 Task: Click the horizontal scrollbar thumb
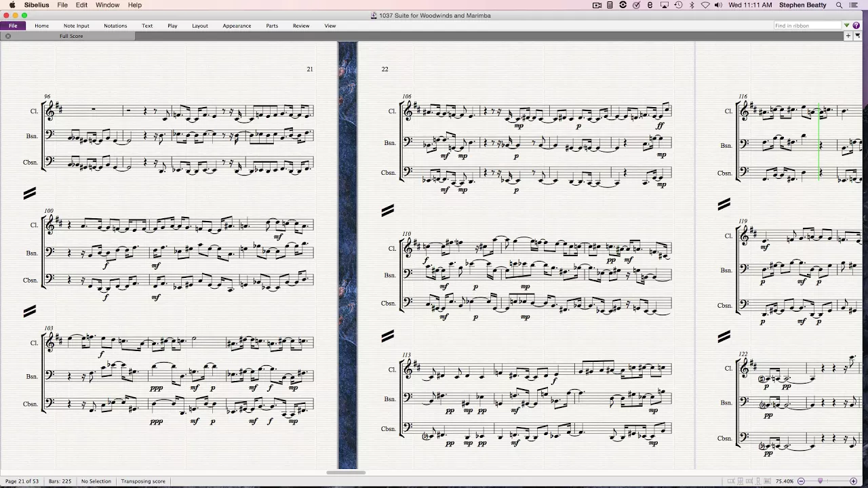click(x=346, y=472)
